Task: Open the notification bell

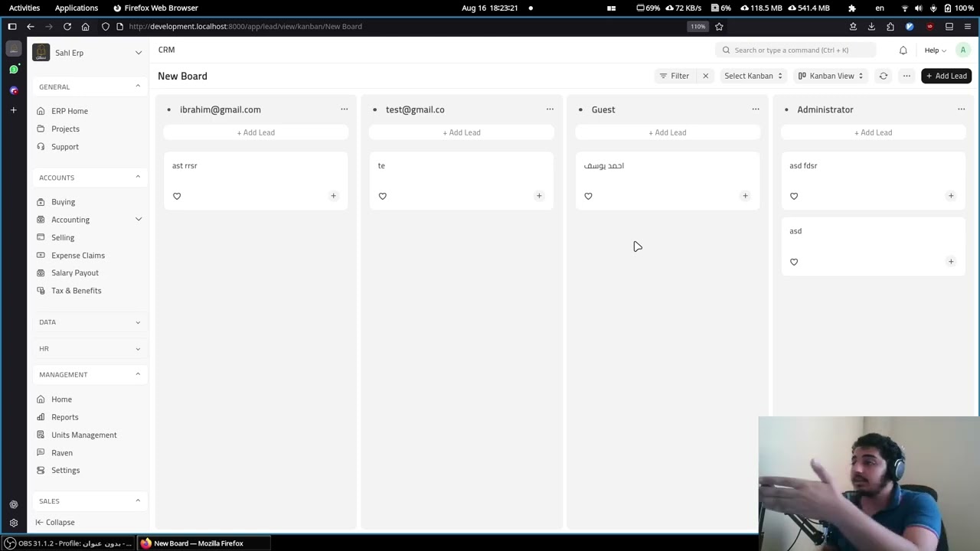Action: coord(903,50)
